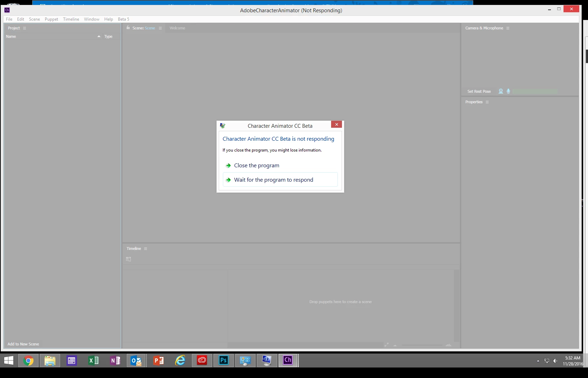Open Excel from taskbar
The image size is (588, 378).
tap(93, 360)
